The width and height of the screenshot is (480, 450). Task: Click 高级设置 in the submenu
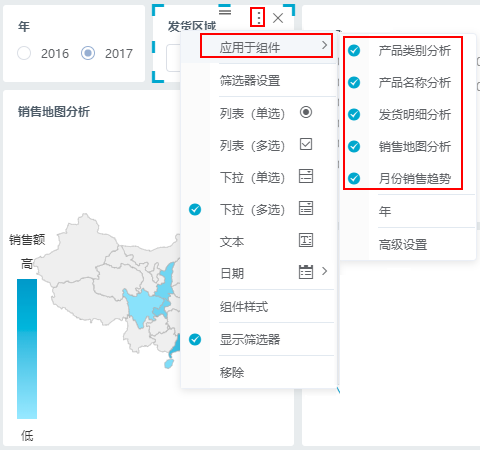click(403, 245)
